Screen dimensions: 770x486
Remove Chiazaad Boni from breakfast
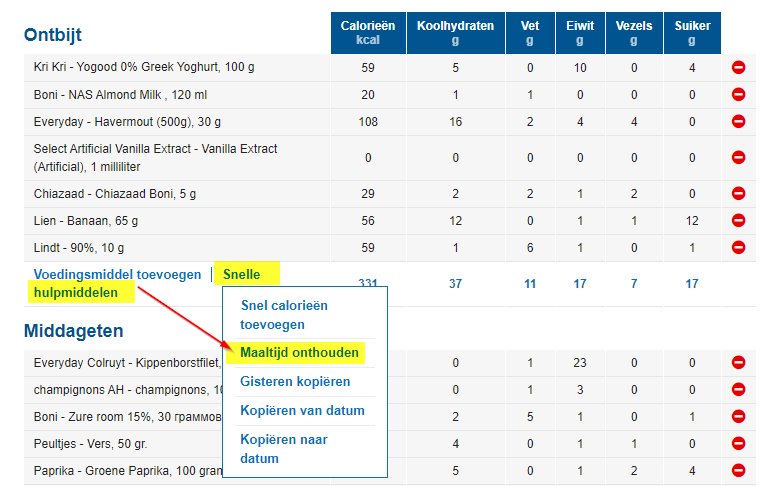coord(739,194)
